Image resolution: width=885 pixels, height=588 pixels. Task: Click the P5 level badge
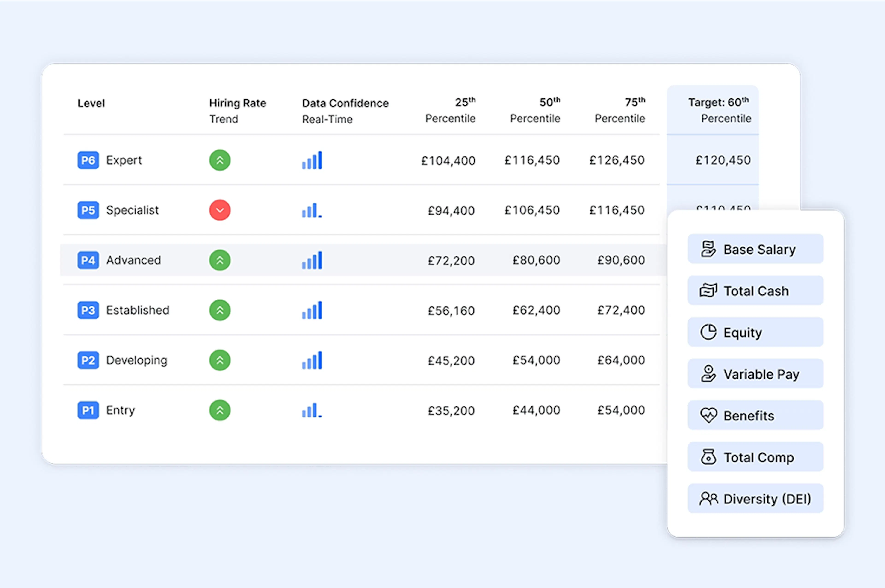pyautogui.click(x=88, y=210)
